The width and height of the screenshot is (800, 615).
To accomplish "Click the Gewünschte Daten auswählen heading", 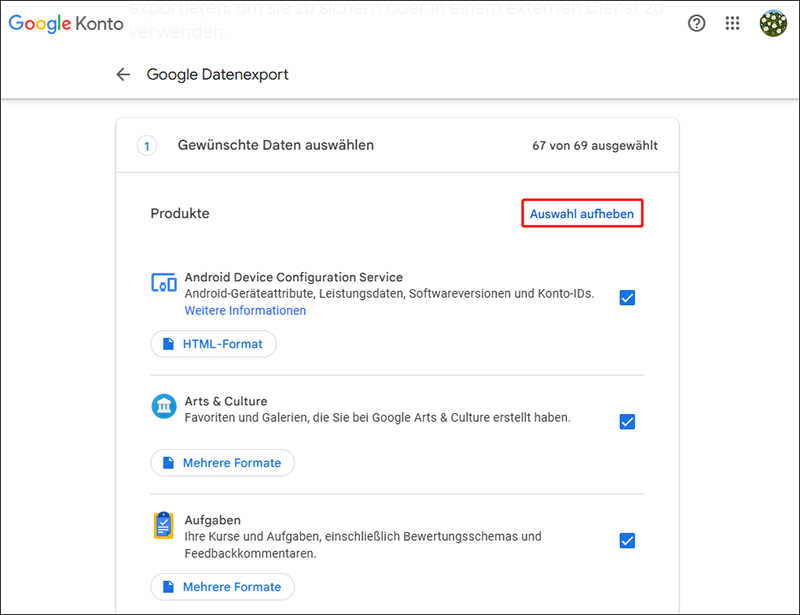I will click(x=276, y=145).
